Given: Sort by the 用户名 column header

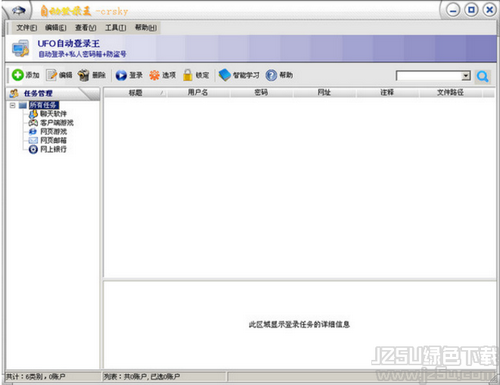Looking at the screenshot, I should (198, 93).
